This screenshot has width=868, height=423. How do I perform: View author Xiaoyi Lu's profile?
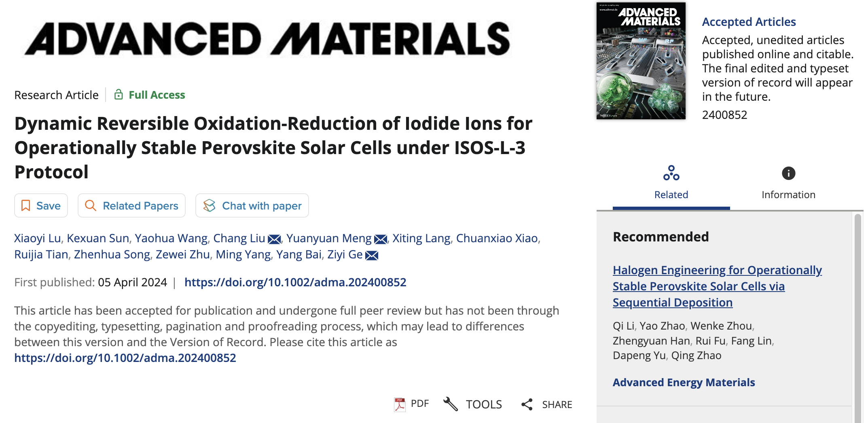(x=38, y=238)
